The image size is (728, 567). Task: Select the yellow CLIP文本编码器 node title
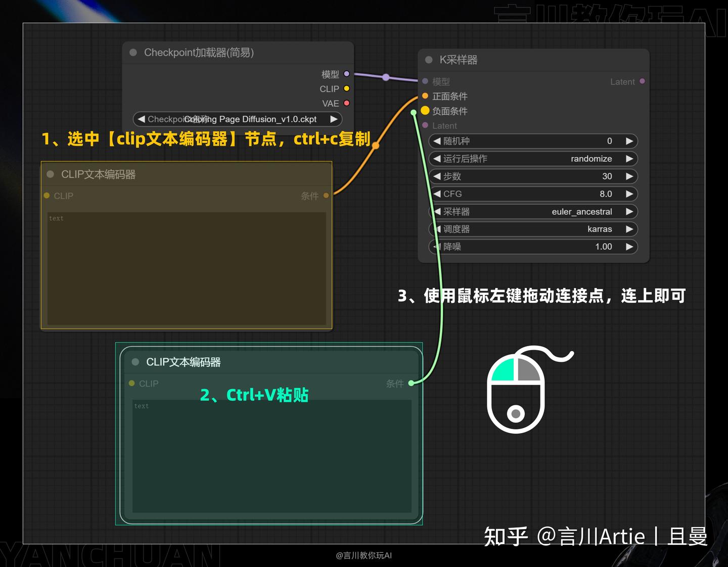tap(98, 174)
